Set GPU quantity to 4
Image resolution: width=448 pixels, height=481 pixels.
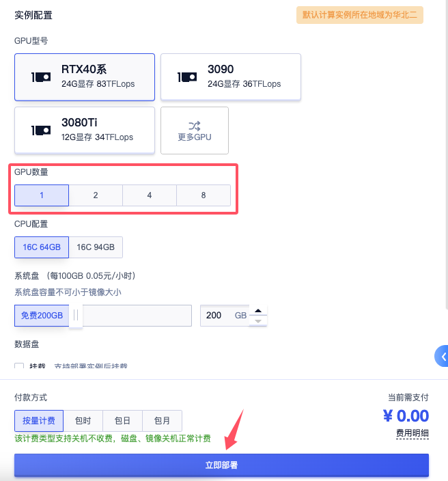pos(150,195)
